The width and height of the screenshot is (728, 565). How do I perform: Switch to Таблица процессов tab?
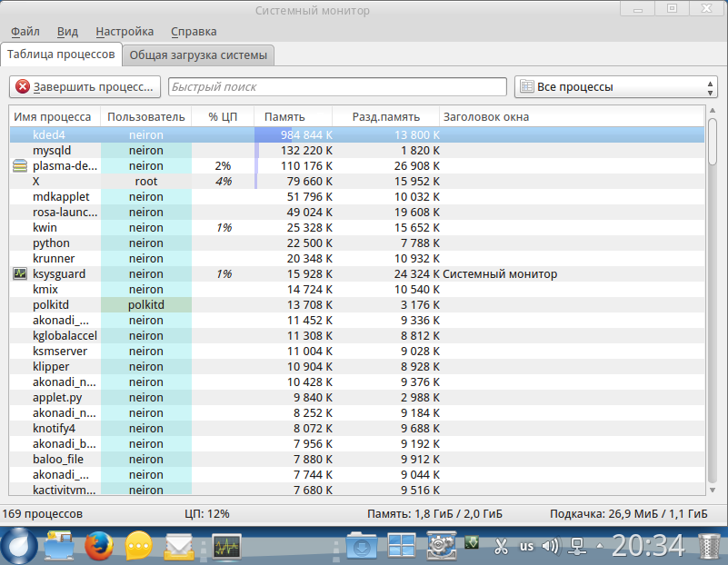pos(61,55)
